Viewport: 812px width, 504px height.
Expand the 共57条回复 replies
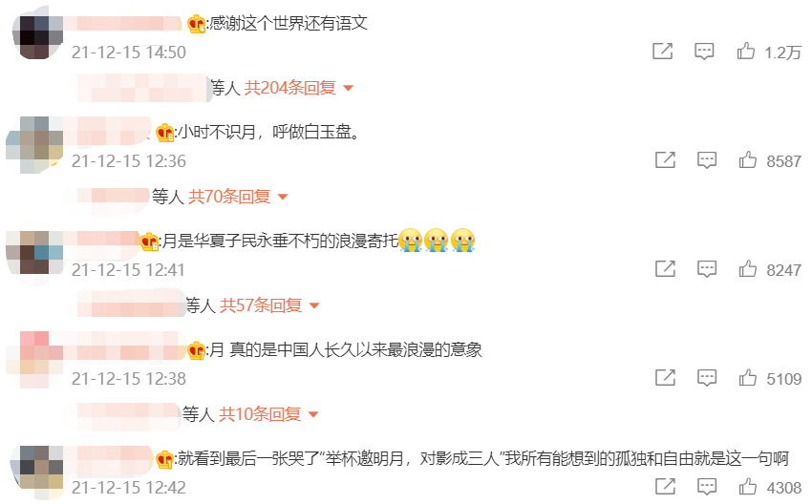269,305
